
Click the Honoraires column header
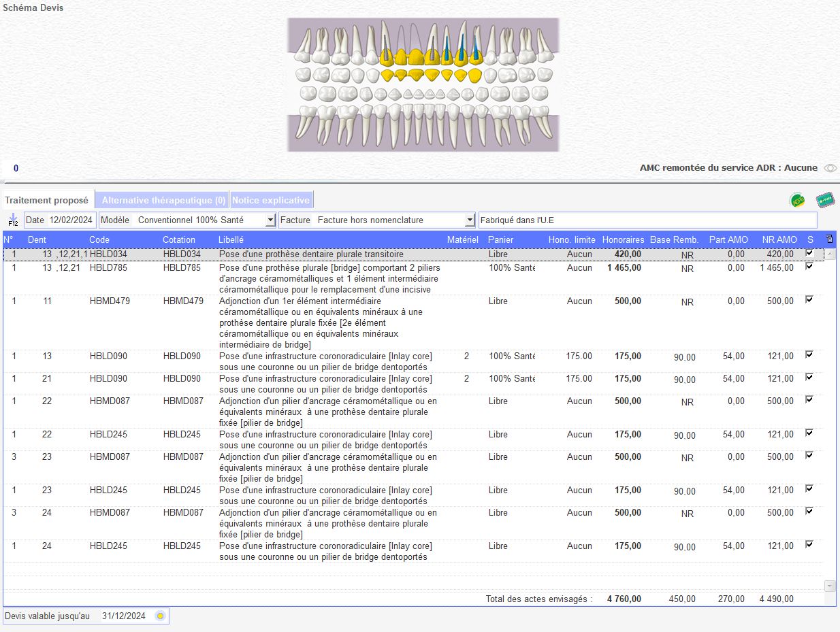[623, 239]
